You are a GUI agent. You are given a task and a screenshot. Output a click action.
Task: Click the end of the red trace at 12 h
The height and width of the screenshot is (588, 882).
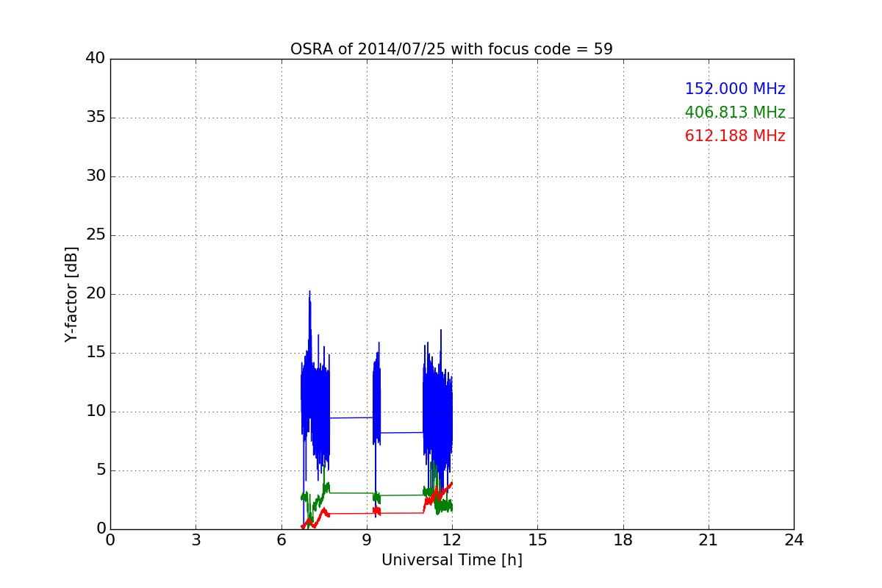[451, 483]
